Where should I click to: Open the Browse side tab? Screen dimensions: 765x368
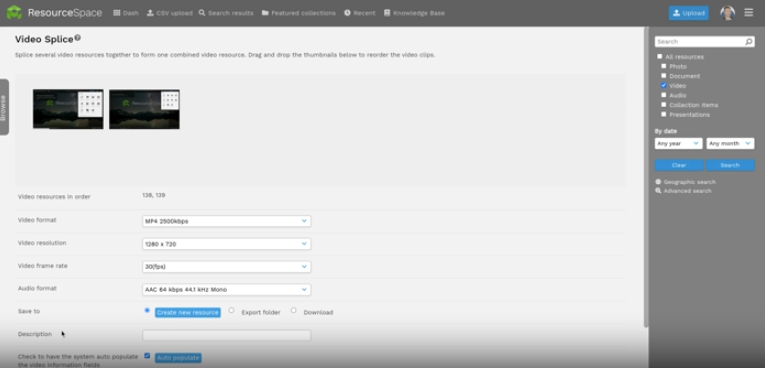[4, 107]
